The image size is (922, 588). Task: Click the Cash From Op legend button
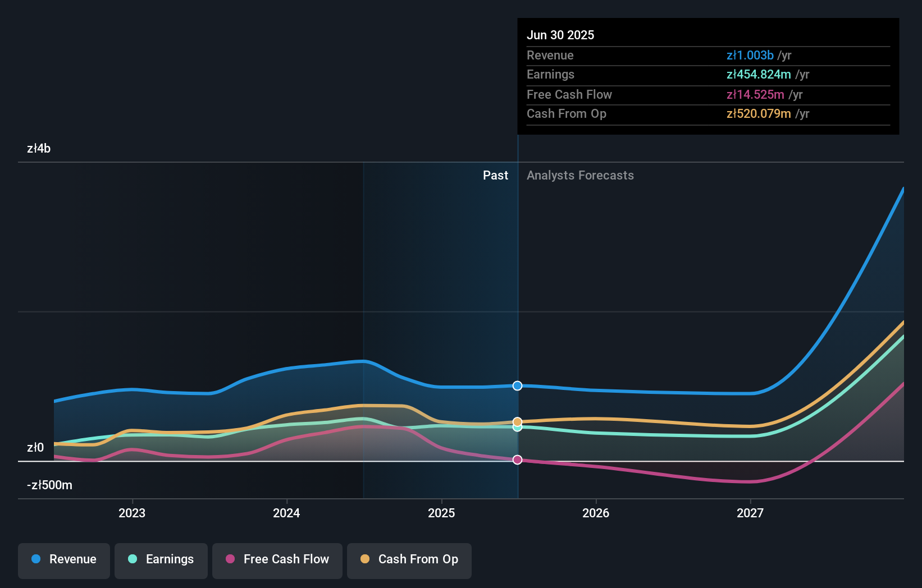[x=409, y=559]
